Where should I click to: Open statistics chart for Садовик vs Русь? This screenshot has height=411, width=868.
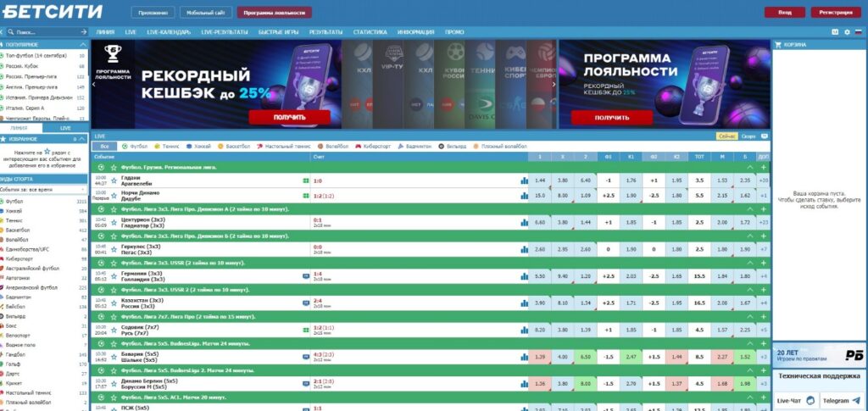click(524, 330)
